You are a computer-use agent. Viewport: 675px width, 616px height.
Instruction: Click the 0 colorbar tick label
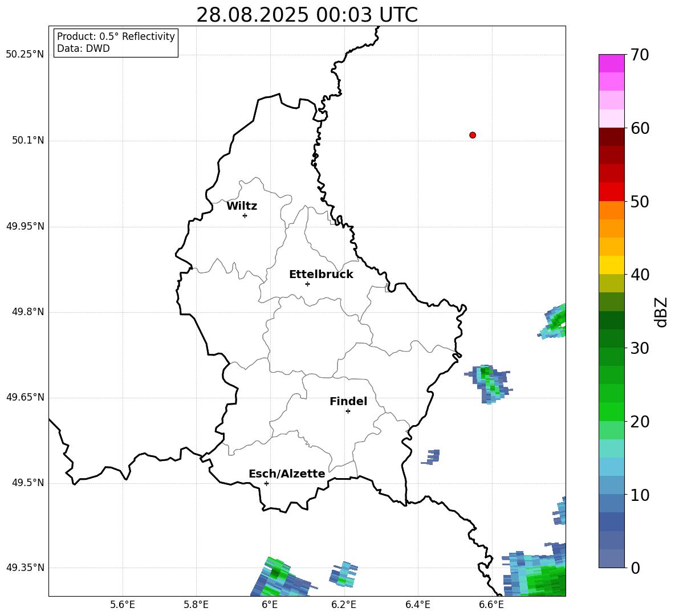click(x=635, y=568)
